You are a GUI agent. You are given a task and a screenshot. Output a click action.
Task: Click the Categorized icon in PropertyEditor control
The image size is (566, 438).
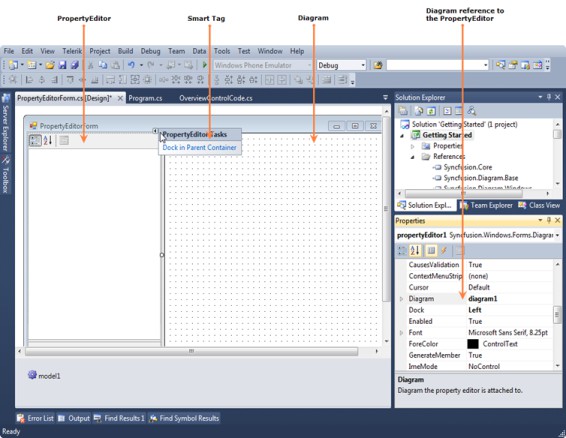coord(35,140)
